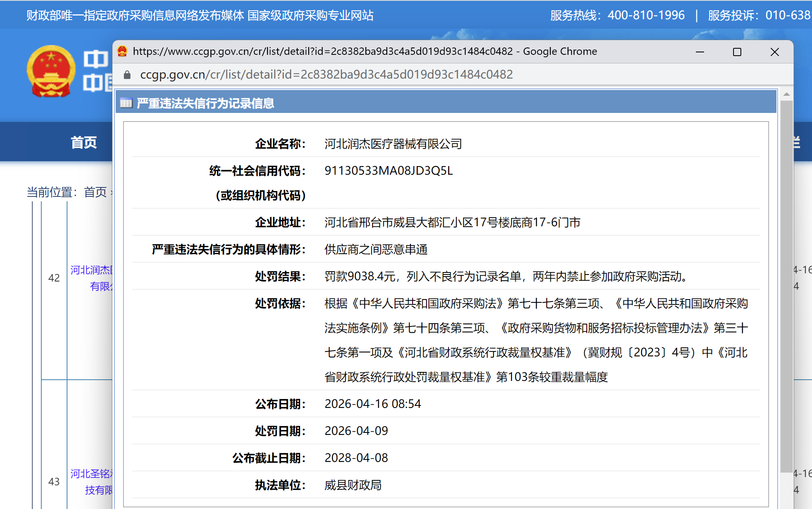Minimize the popup Chrome window

pos(700,52)
